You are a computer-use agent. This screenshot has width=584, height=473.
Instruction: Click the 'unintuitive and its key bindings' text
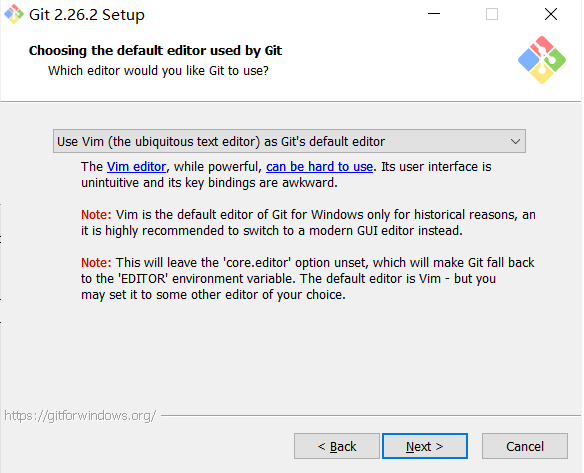point(209,182)
